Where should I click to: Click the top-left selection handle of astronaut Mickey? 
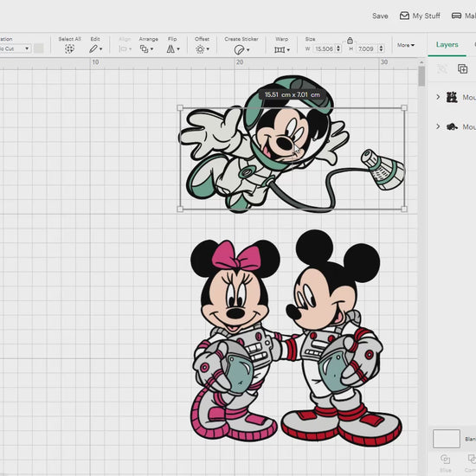pyautogui.click(x=180, y=108)
